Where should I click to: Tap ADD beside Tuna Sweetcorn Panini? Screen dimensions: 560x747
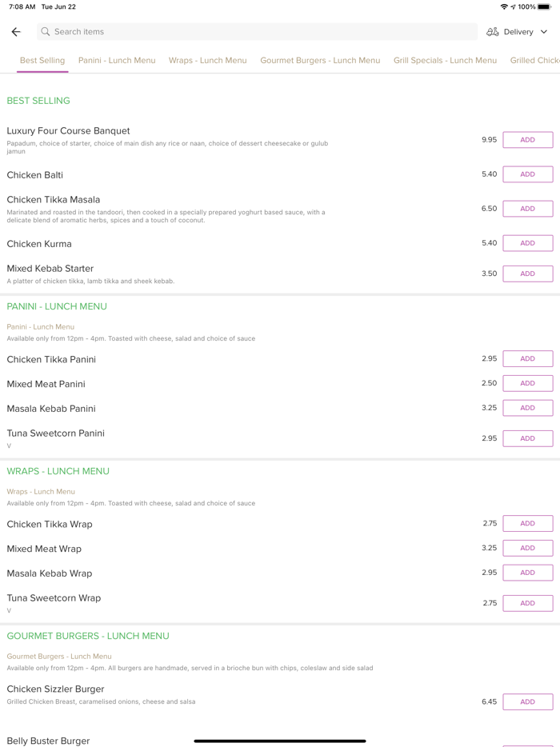(x=527, y=438)
